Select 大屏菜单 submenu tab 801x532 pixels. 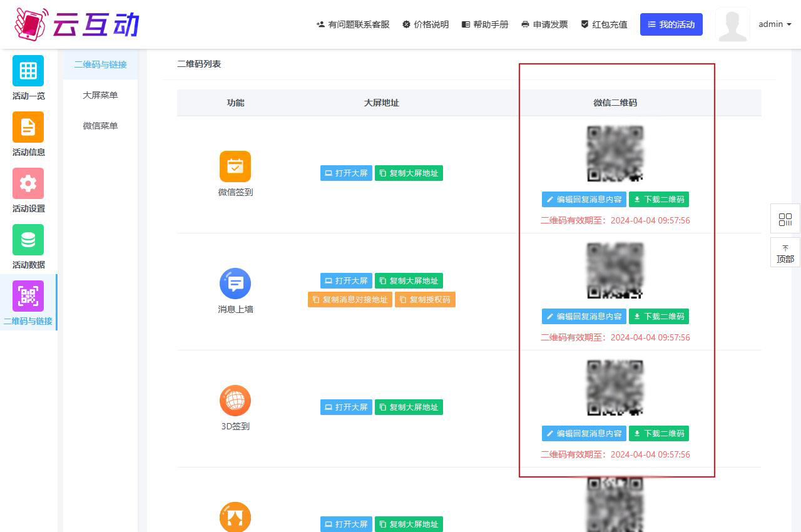[100, 95]
